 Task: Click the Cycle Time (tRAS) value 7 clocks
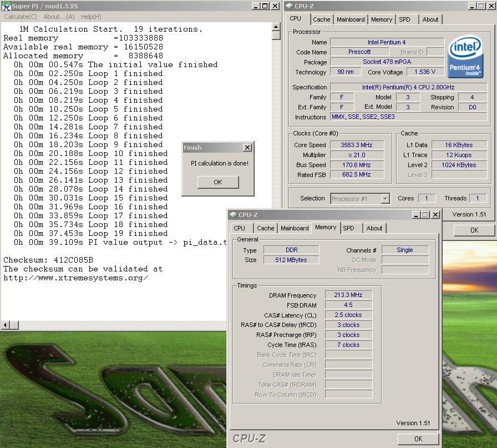pyautogui.click(x=348, y=345)
